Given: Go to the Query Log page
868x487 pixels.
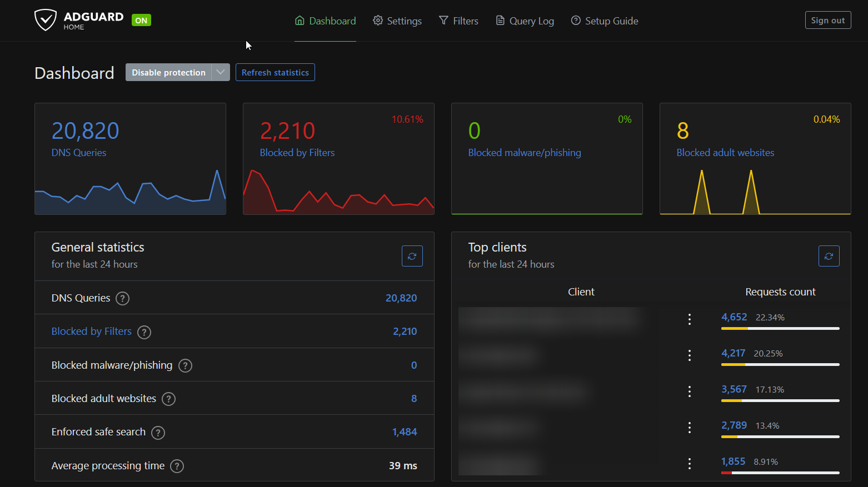Looking at the screenshot, I should coord(525,21).
